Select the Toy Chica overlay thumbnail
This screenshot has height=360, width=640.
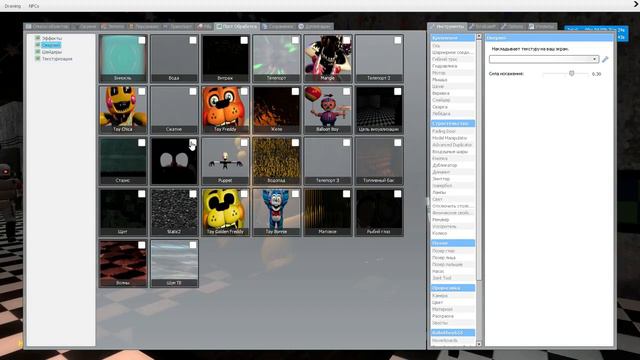coord(123,109)
